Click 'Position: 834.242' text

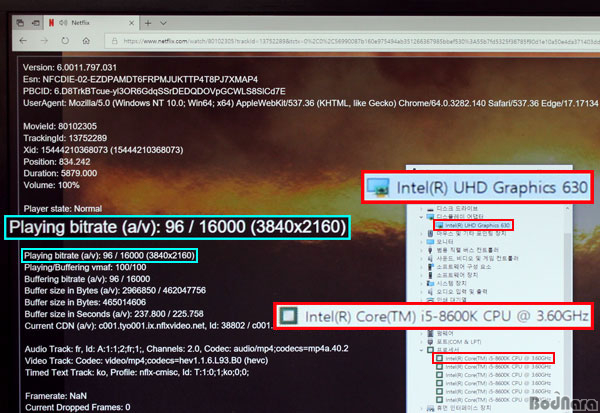[57, 162]
